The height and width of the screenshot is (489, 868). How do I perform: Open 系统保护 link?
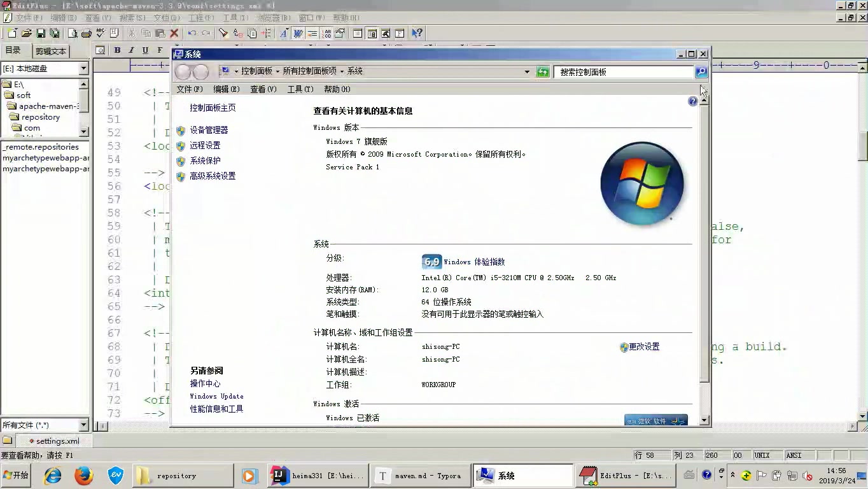click(205, 160)
